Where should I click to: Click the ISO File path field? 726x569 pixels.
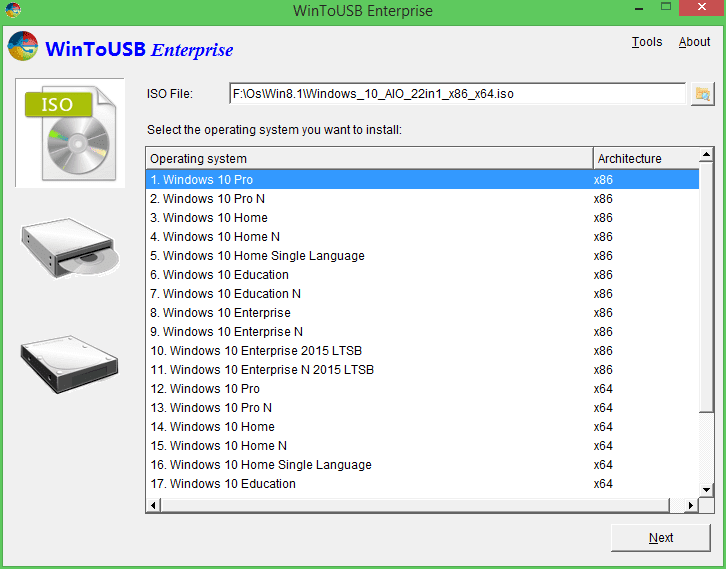tap(457, 94)
